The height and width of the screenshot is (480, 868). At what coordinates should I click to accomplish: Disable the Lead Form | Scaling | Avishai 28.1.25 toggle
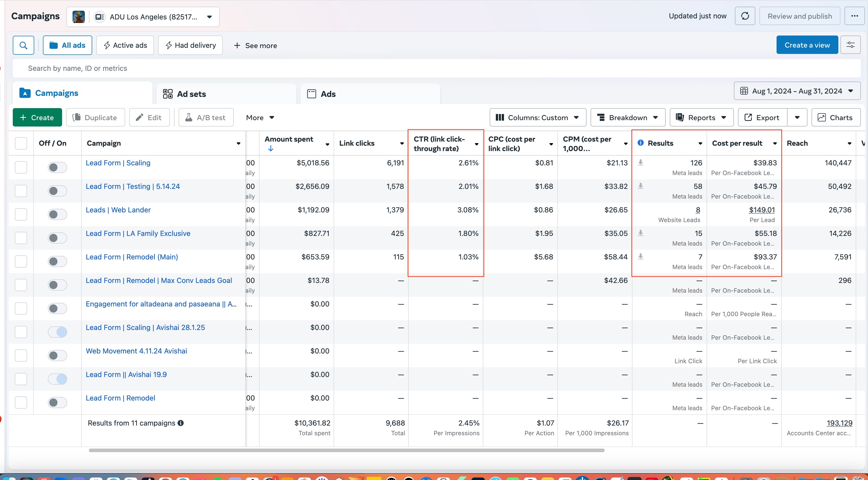tap(57, 332)
